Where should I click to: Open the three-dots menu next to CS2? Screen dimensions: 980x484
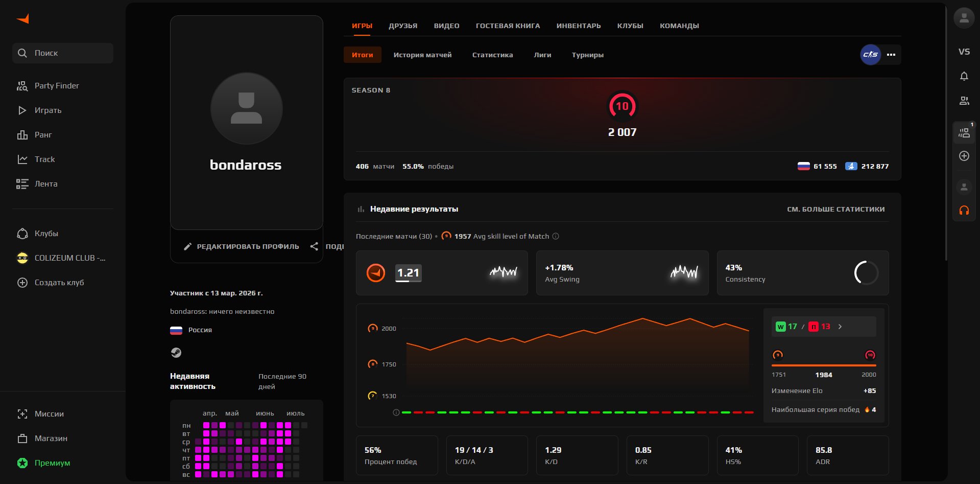point(891,55)
